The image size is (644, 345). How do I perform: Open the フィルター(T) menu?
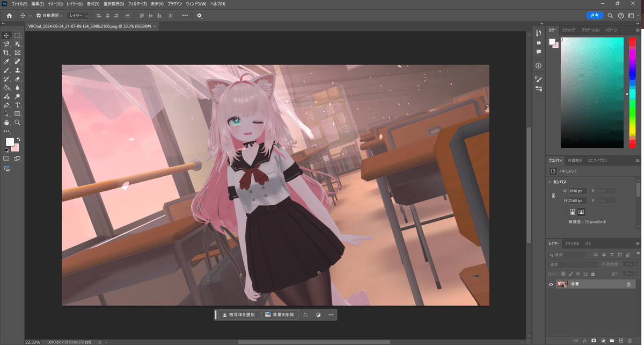point(137,4)
